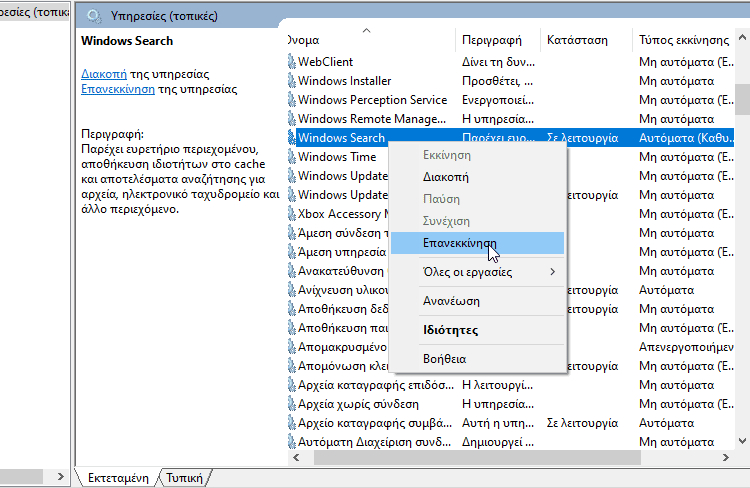This screenshot has width=750, height=488.
Task: Select the WebClient service row
Action: 510,62
